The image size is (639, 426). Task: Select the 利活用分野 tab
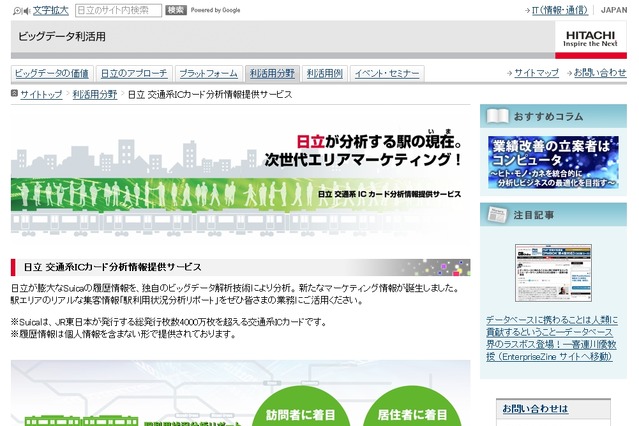coord(272,74)
